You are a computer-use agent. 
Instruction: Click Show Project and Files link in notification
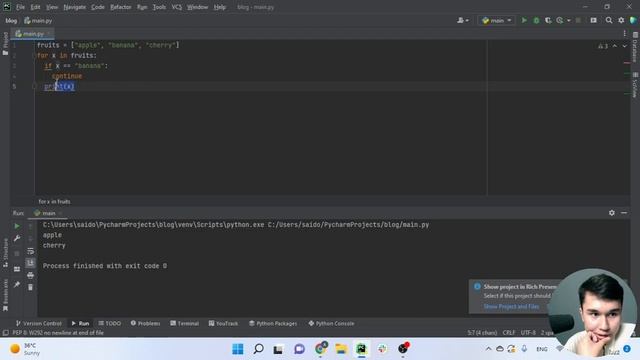click(x=511, y=307)
